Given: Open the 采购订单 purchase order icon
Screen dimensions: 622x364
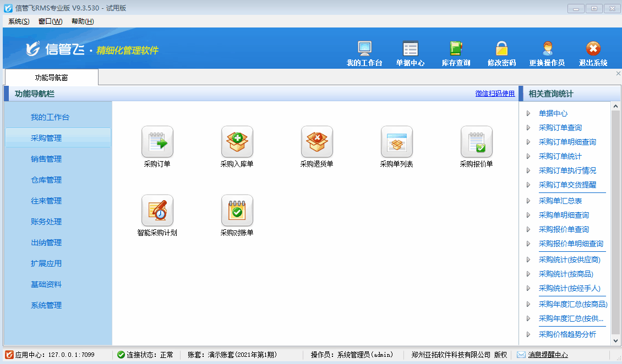Looking at the screenshot, I should click(x=157, y=142).
